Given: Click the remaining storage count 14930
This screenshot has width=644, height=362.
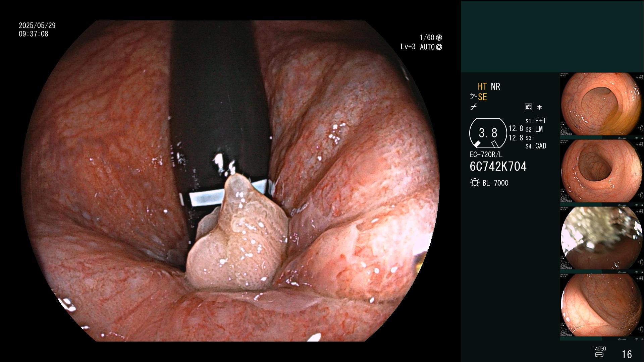Looking at the screenshot, I should tap(599, 349).
